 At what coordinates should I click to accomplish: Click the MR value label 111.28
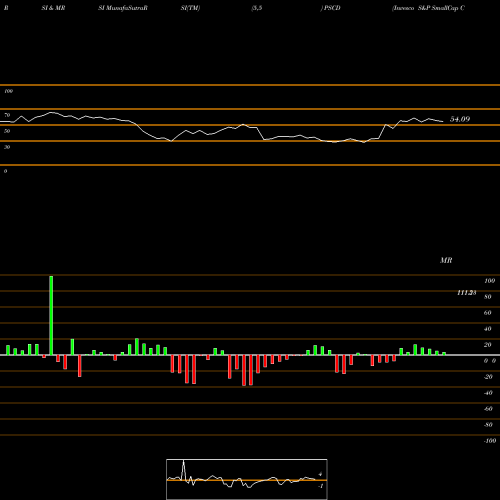[x=467, y=293]
